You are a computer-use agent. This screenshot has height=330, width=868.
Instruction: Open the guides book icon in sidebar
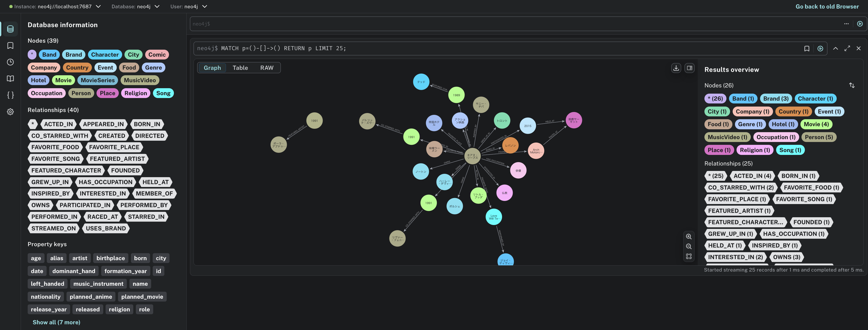click(10, 78)
